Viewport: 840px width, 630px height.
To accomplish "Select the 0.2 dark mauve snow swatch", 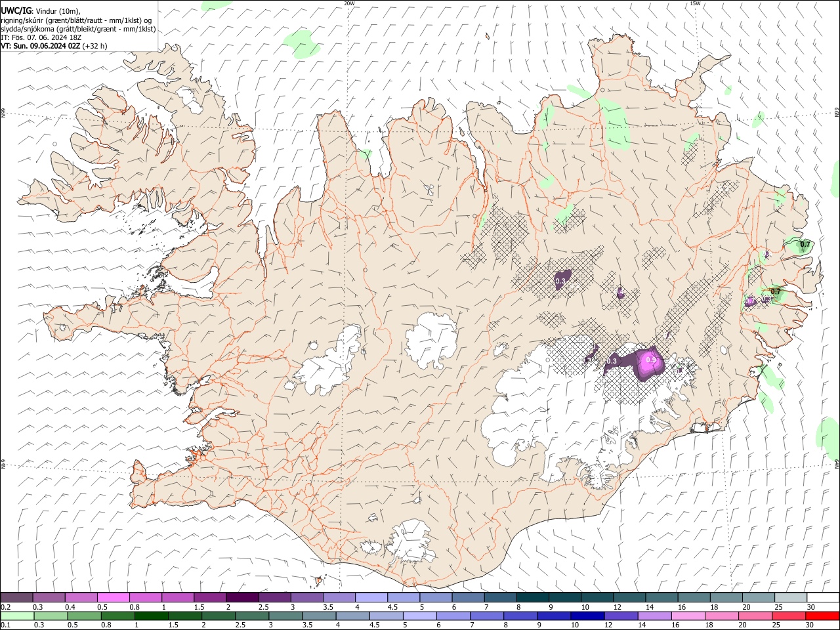I will (x=16, y=597).
